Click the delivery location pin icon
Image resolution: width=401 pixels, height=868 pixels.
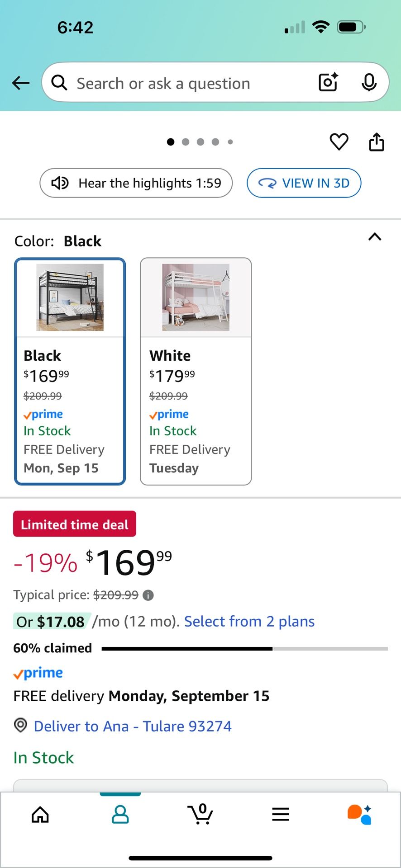tap(21, 725)
